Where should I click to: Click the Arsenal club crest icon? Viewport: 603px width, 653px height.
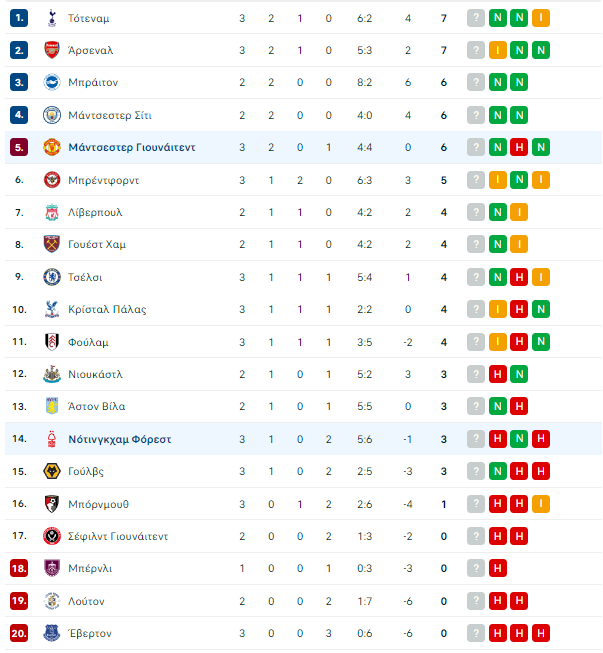tap(52, 50)
